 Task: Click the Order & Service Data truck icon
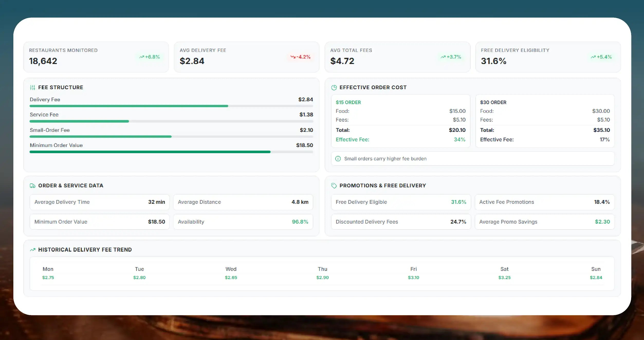(33, 186)
